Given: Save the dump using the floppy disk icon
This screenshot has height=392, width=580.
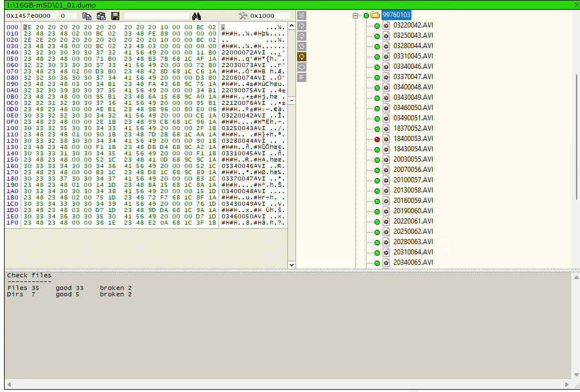Looking at the screenshot, I should [115, 16].
